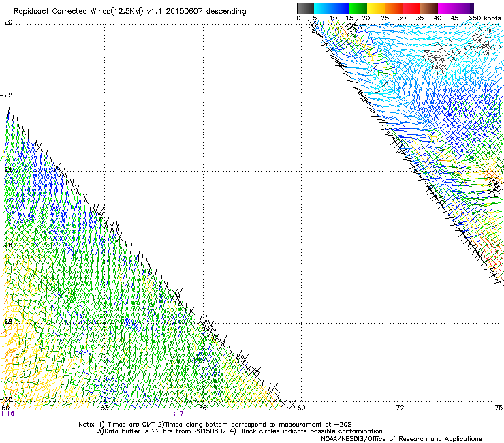Click the '45' legend scale label
This screenshot has height=443, width=504.
point(454,18)
